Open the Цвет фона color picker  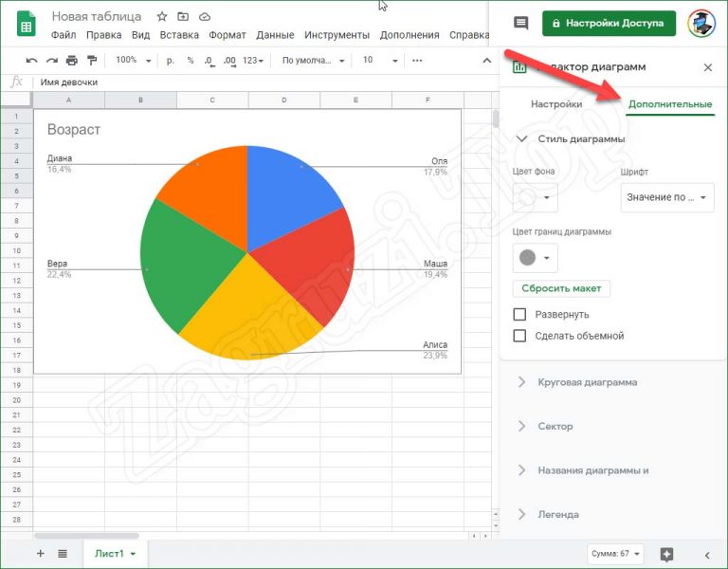[x=535, y=197]
